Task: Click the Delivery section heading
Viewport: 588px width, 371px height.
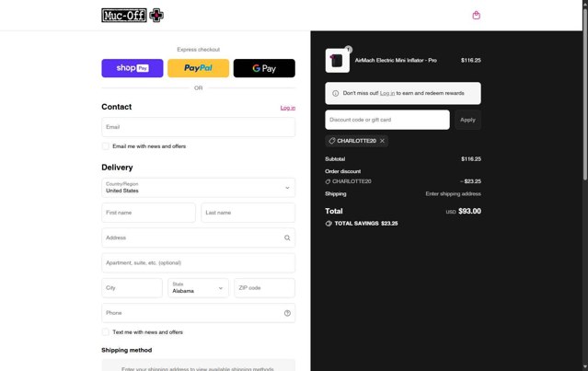Action: pyautogui.click(x=117, y=168)
